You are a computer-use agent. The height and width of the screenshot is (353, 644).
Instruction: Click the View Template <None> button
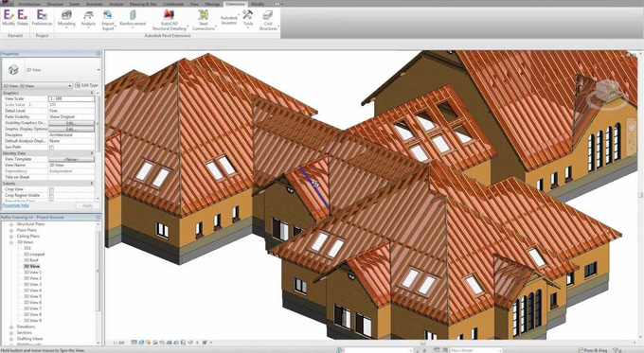(x=71, y=159)
